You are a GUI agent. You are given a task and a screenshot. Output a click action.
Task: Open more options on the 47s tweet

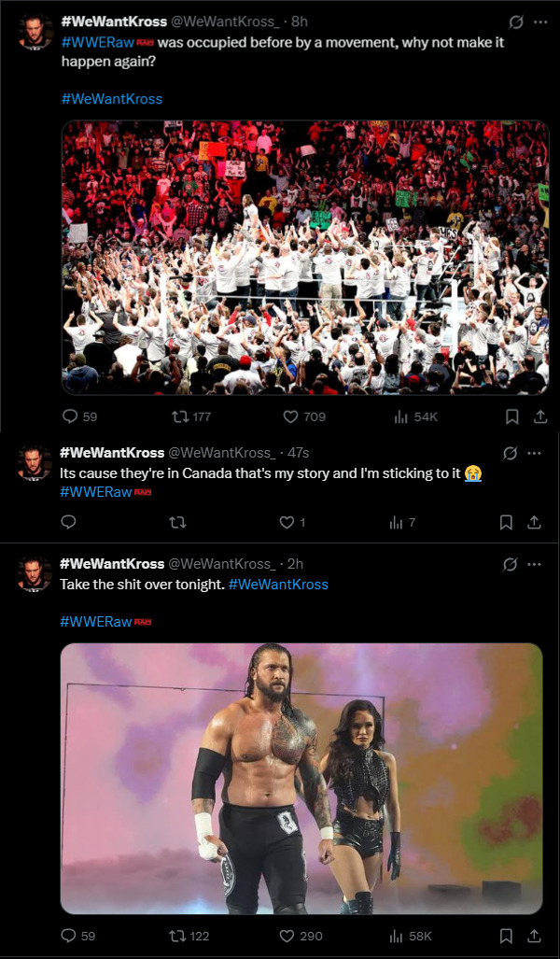pos(535,453)
